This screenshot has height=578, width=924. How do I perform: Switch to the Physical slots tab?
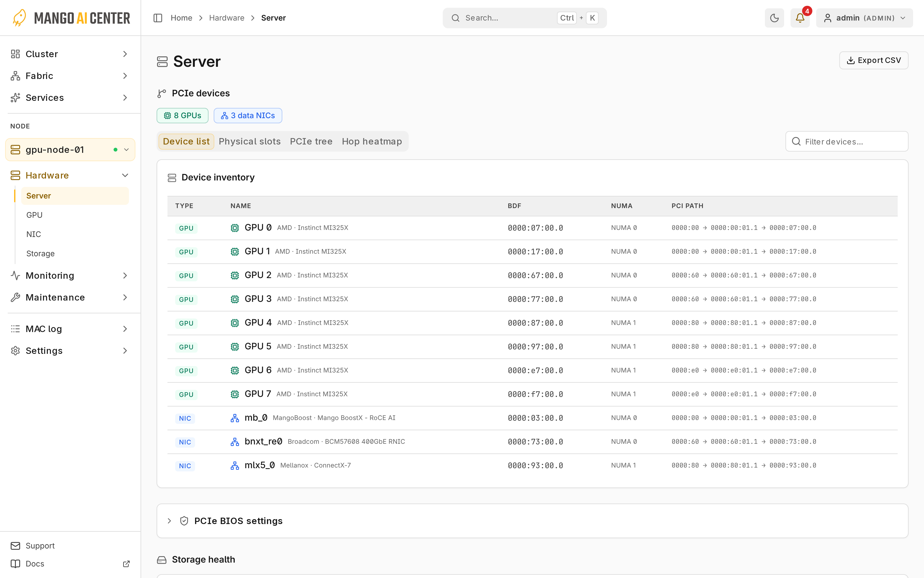click(x=250, y=142)
